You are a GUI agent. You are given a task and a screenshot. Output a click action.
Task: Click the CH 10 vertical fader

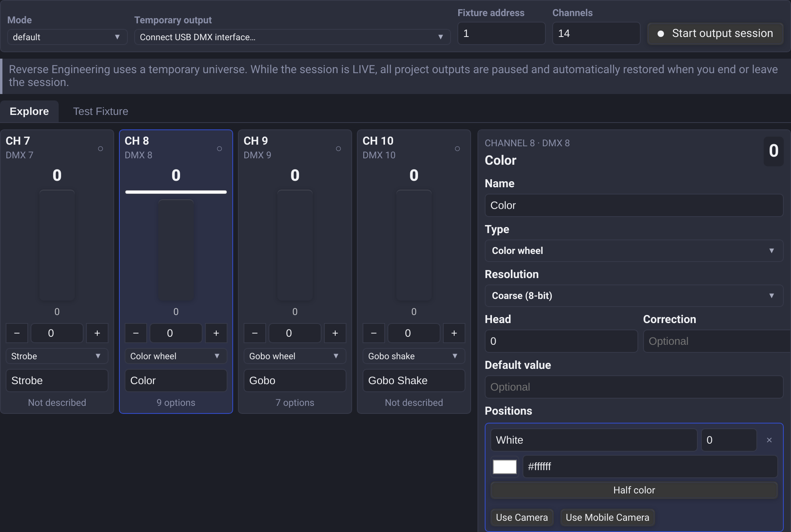414,245
